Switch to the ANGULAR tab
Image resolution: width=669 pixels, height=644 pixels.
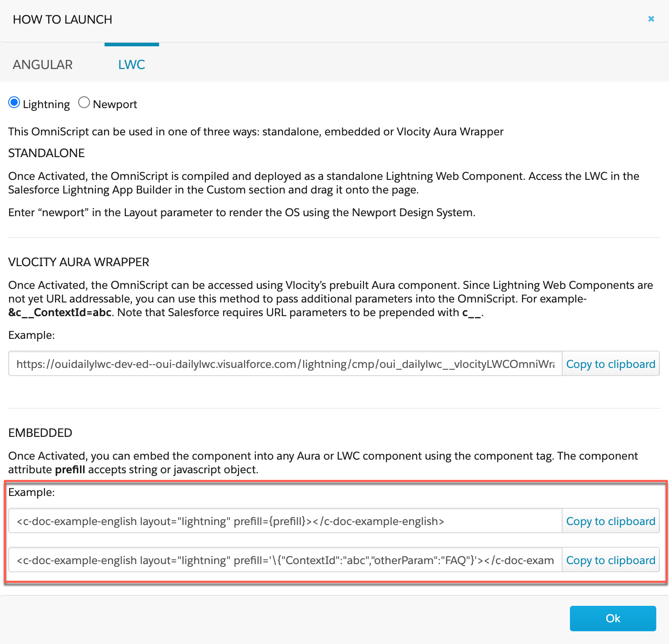[x=43, y=64]
